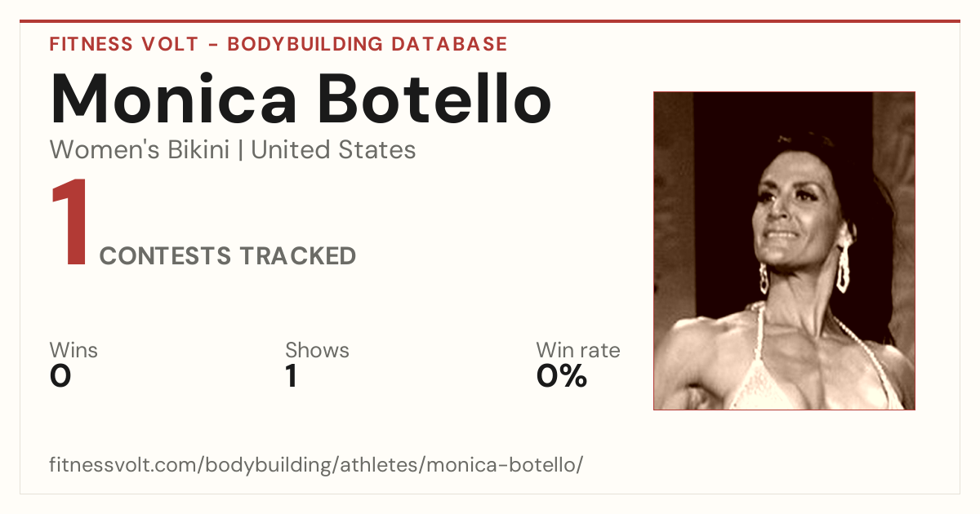Click the Win rate label
The height and width of the screenshot is (514, 980).
[x=578, y=351]
